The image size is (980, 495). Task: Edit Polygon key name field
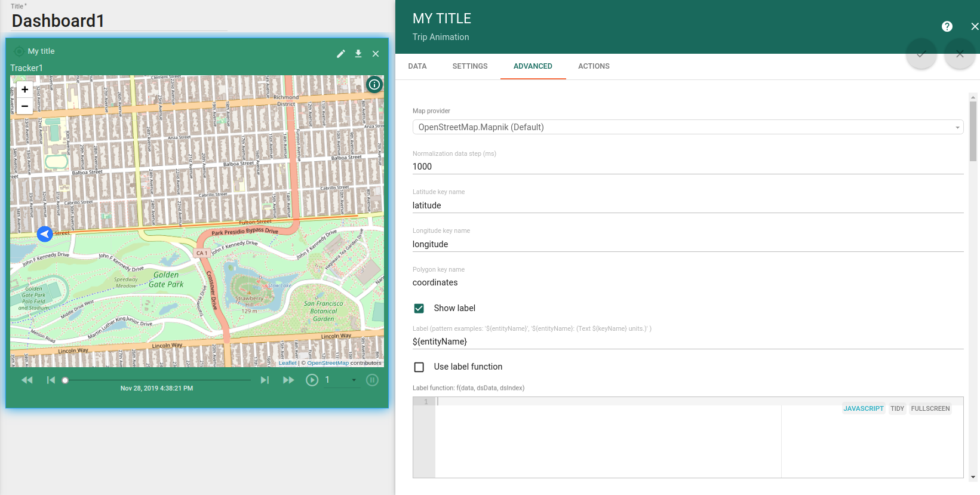[688, 282]
